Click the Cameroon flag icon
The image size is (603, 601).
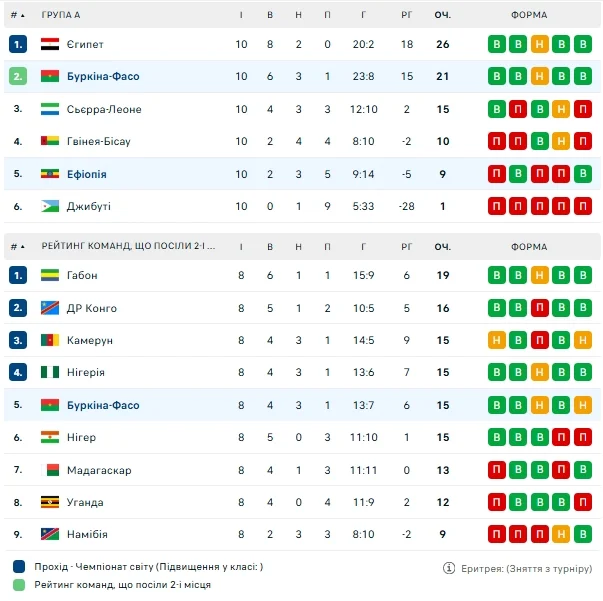(50, 340)
